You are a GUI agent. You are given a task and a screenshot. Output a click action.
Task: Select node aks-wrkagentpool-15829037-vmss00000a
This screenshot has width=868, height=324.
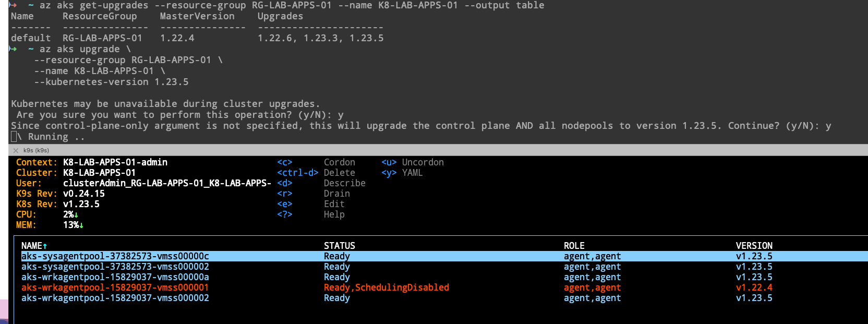[x=444, y=277]
